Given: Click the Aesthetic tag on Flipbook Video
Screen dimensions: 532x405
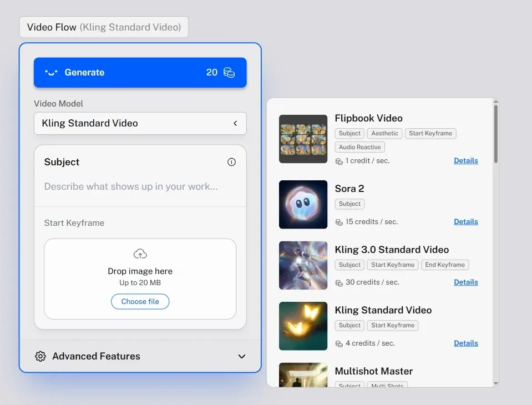Looking at the screenshot, I should point(385,134).
